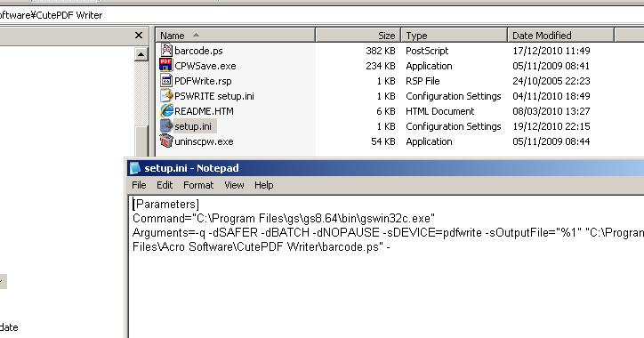Click the 234 KB size value

[x=381, y=66]
